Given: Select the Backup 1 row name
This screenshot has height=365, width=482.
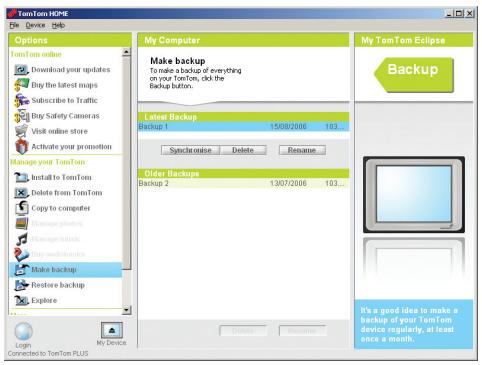Looking at the screenshot, I should click(153, 127).
